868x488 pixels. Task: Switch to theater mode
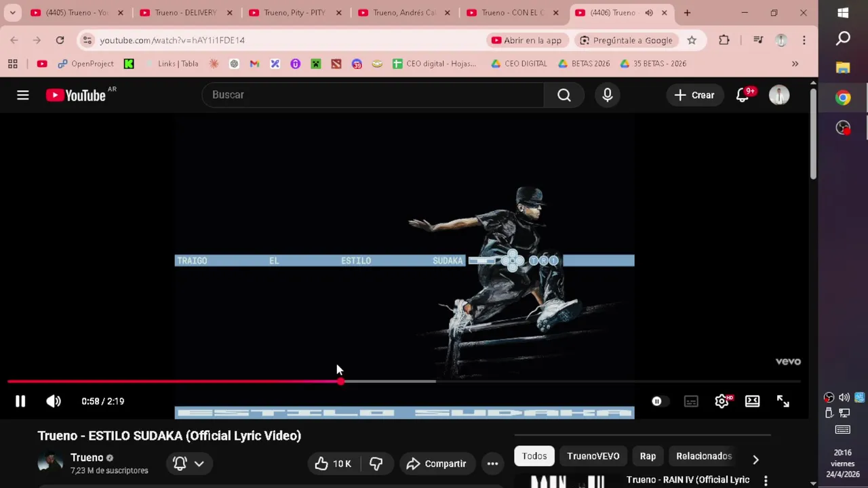click(x=753, y=401)
